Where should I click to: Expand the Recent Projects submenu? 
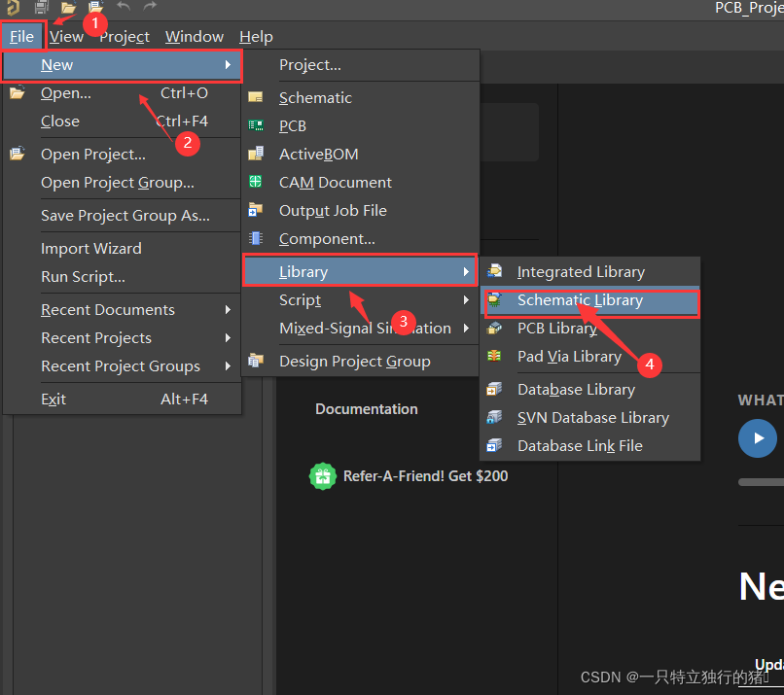point(228,337)
